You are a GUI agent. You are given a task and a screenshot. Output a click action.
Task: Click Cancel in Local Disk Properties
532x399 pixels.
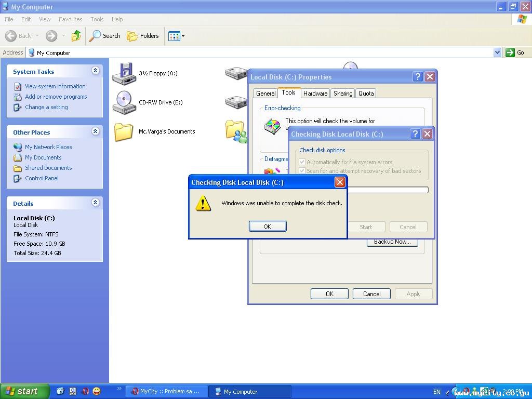[x=371, y=294]
